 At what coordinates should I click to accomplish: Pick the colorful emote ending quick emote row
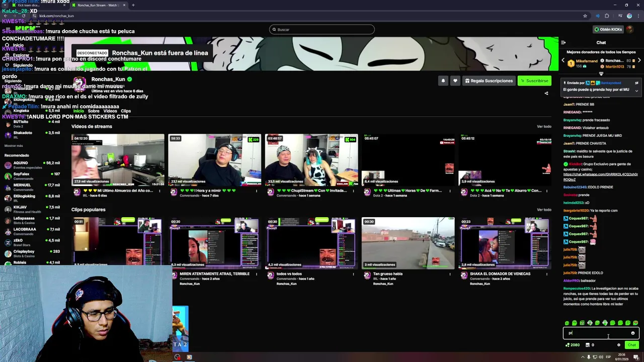tap(635, 323)
